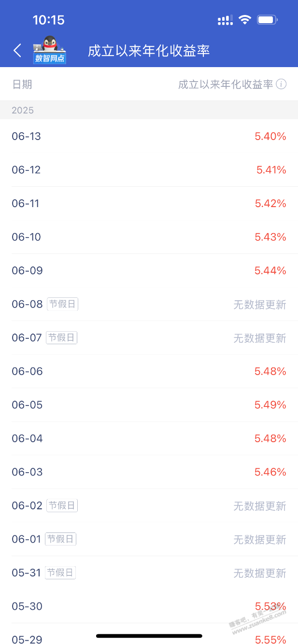Tap the Wi-Fi status icon
The height and width of the screenshot is (644, 298).
click(245, 20)
